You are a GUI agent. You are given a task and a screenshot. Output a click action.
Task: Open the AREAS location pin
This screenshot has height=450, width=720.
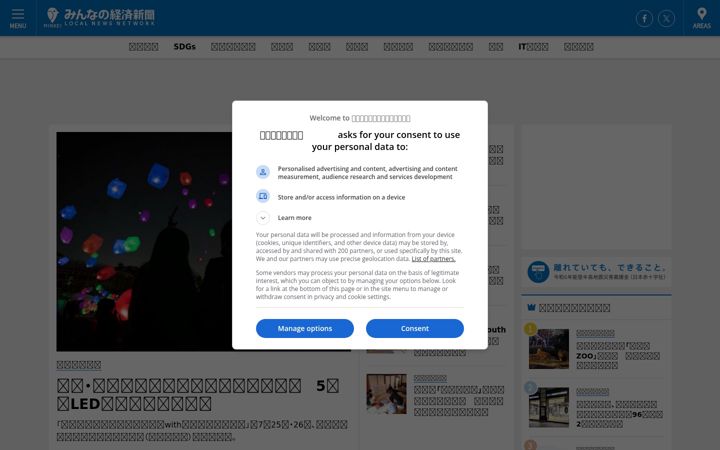pyautogui.click(x=702, y=18)
